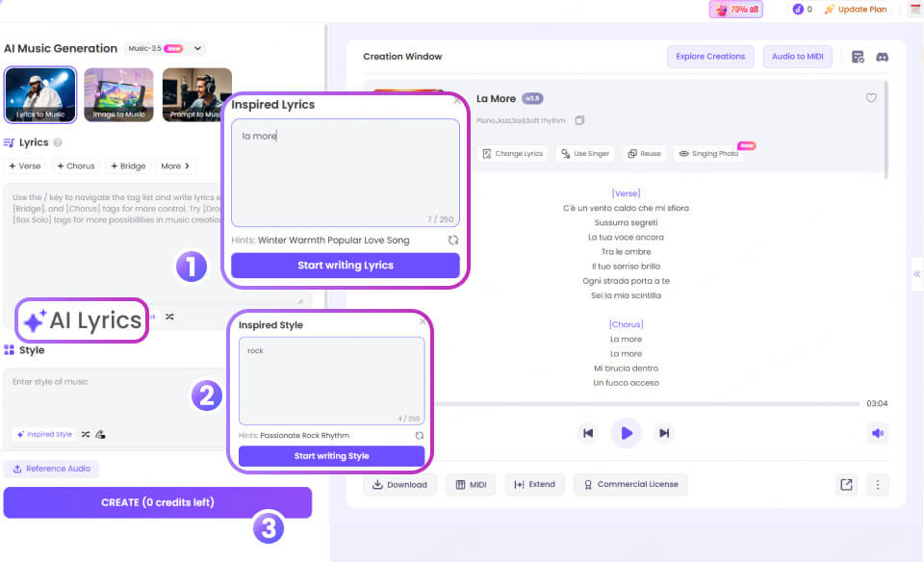The width and height of the screenshot is (924, 562).
Task: Skip to the next track
Action: (x=664, y=433)
